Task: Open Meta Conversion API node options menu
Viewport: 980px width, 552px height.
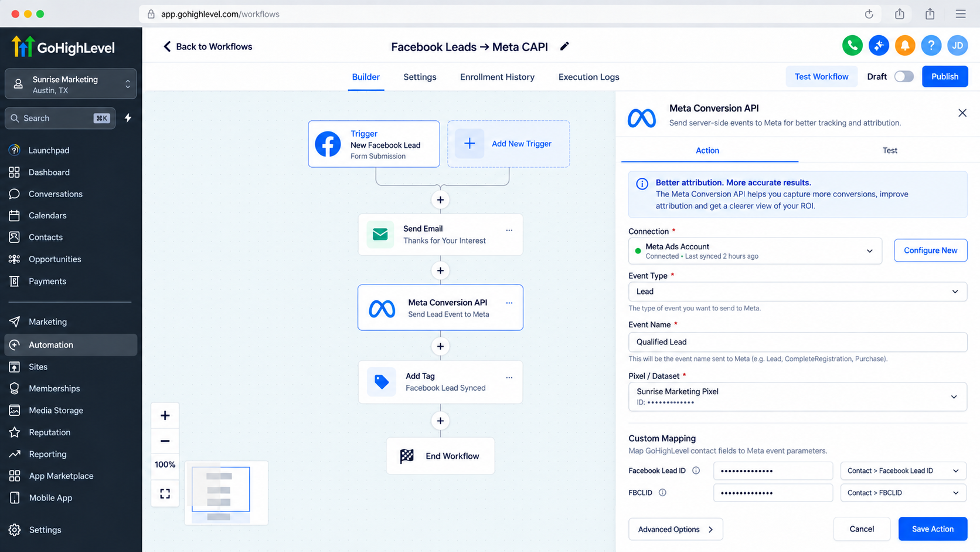Action: pos(509,303)
